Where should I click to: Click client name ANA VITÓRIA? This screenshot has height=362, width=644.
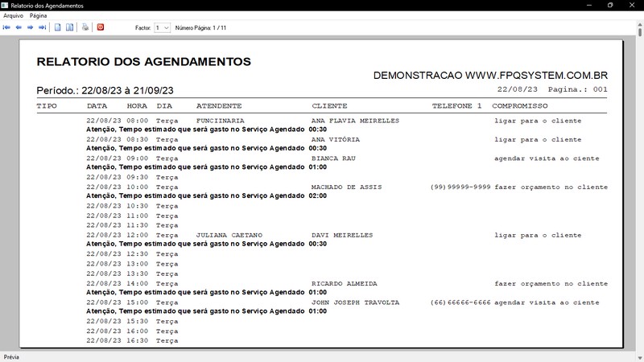pyautogui.click(x=336, y=139)
